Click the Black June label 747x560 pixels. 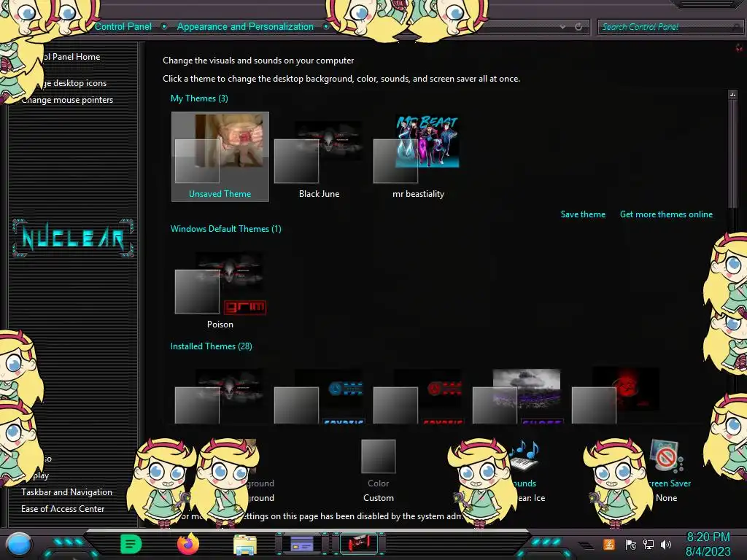(320, 194)
